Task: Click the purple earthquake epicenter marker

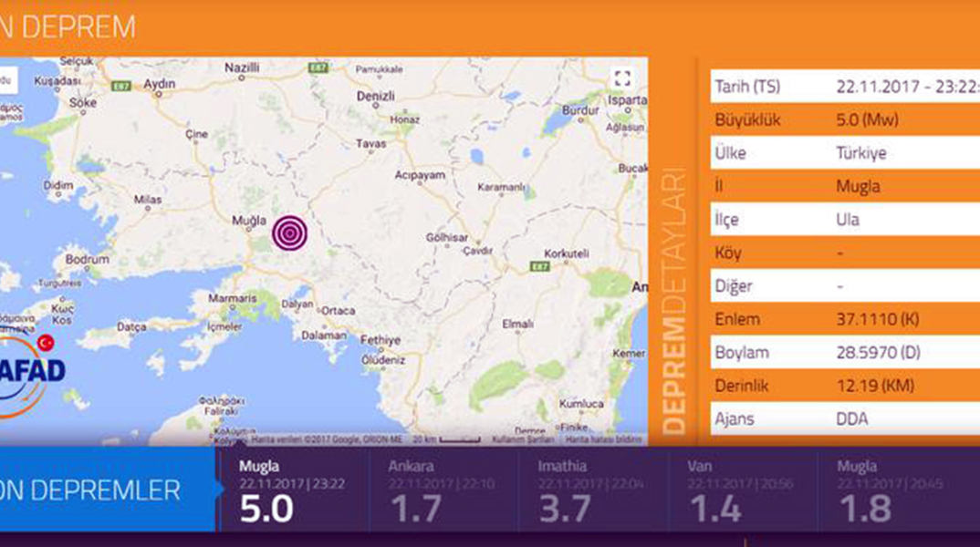Action: [290, 233]
